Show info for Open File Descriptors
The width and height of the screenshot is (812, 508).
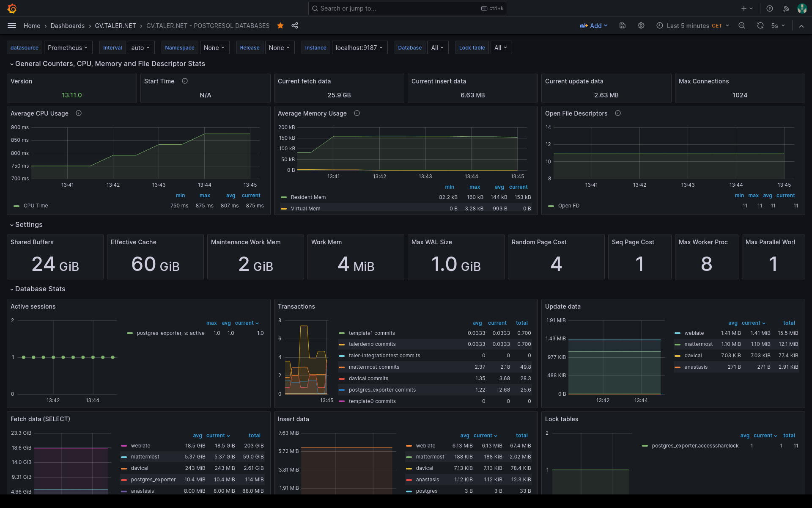point(618,113)
